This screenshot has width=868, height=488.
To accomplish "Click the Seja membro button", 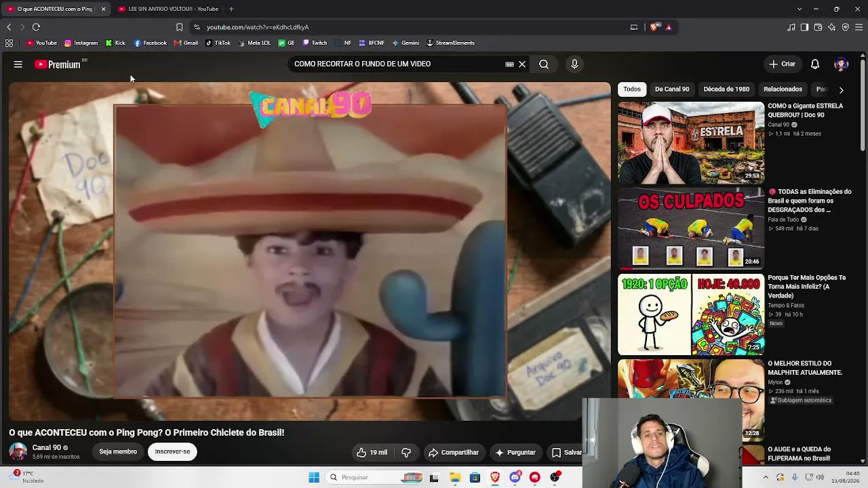I will [x=118, y=452].
